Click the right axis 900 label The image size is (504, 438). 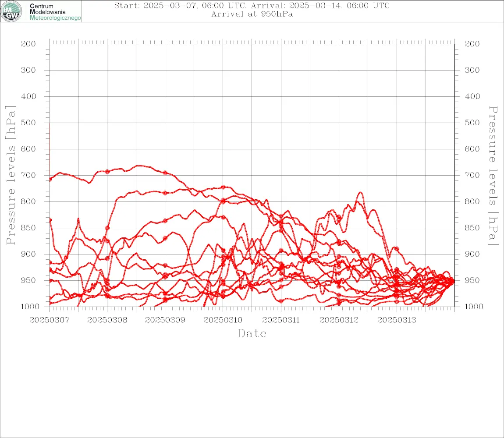click(472, 254)
